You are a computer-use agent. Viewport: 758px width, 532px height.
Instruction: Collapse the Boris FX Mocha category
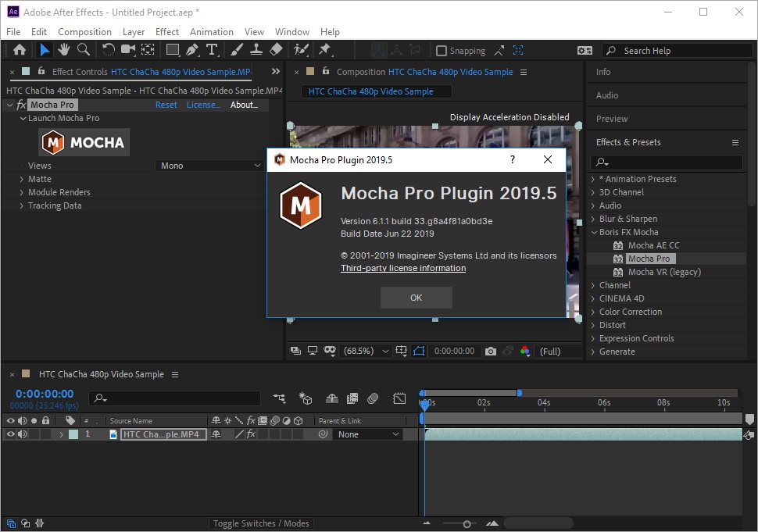594,232
